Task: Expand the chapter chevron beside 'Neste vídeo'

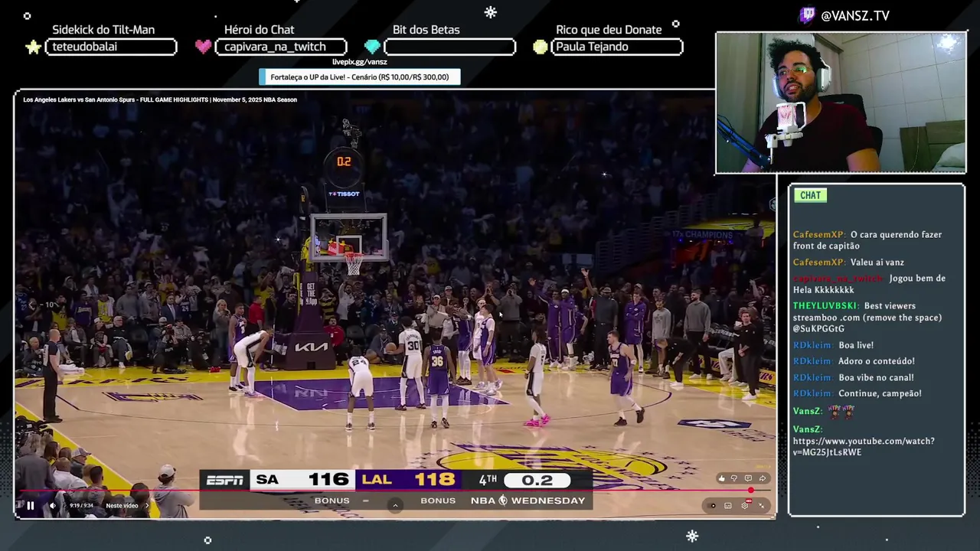Action: point(147,505)
